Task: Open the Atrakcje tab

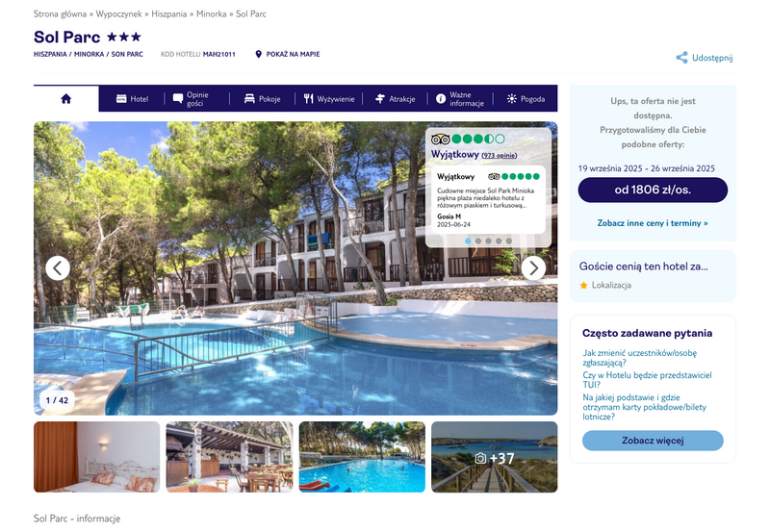Action: click(x=395, y=99)
